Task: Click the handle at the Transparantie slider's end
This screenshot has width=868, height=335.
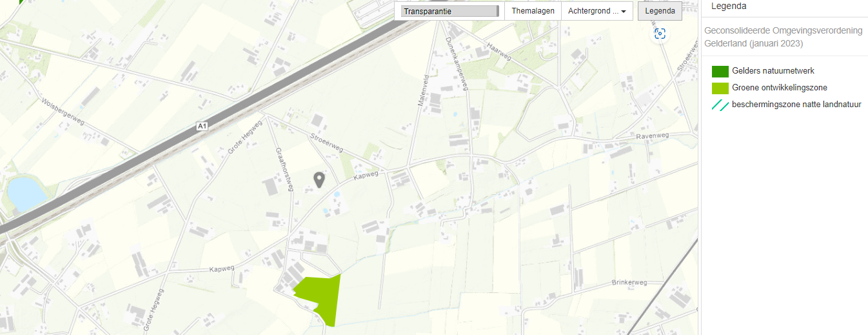Action: 497,11
